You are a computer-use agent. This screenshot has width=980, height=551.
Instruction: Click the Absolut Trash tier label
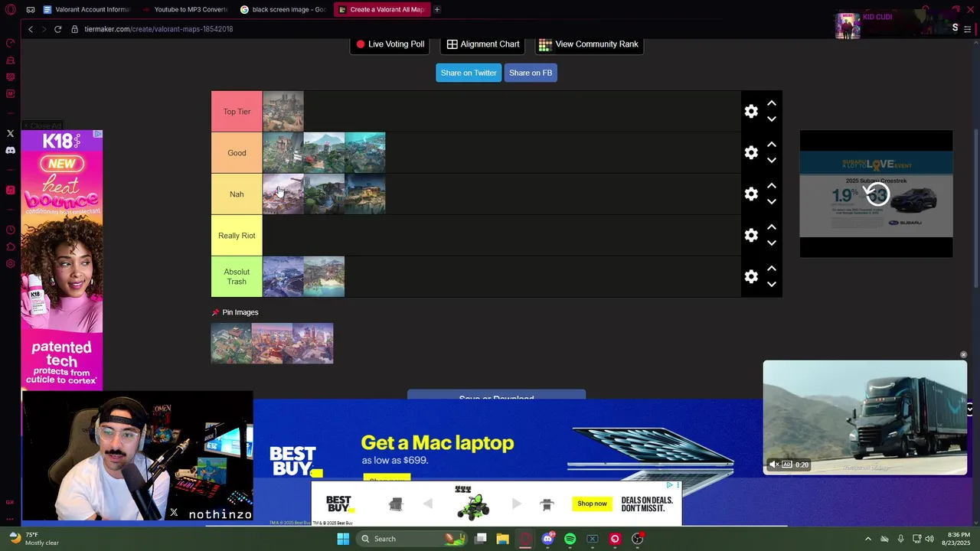point(237,277)
